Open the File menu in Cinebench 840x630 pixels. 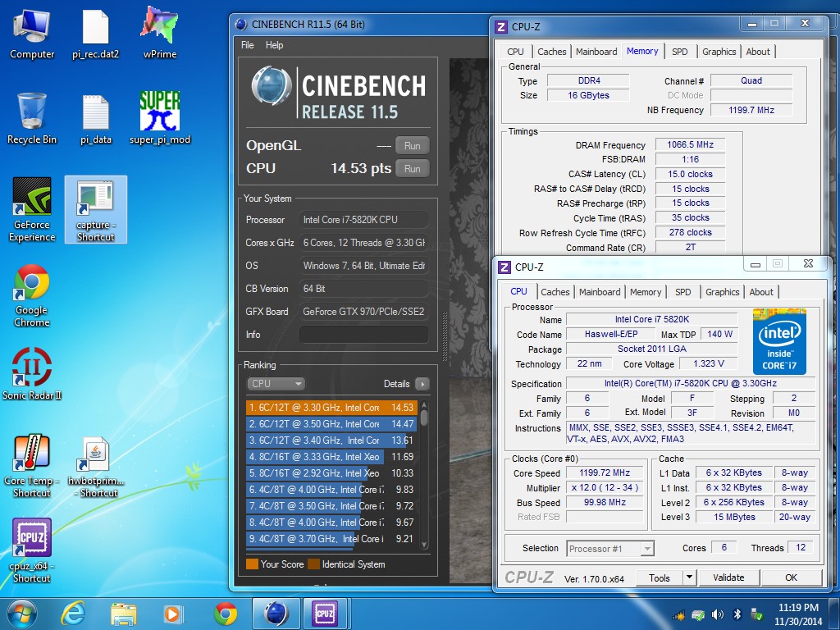(x=248, y=45)
